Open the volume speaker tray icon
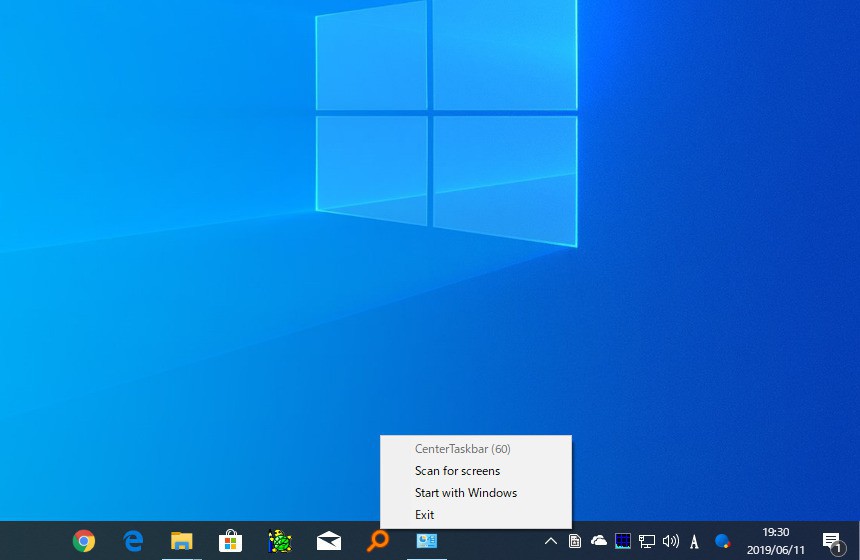Viewport: 860px width, 560px height. coord(671,542)
